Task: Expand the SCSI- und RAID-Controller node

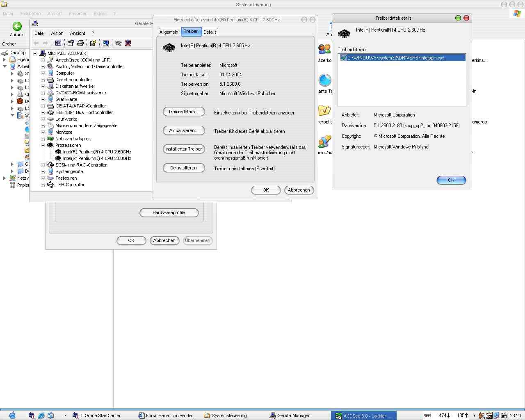Action: click(43, 165)
